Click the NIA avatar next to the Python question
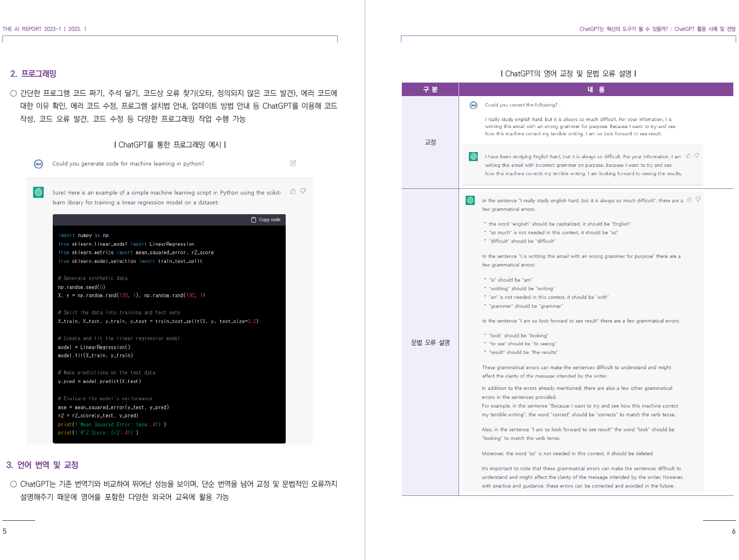This screenshot has height=560, width=739. [38, 164]
